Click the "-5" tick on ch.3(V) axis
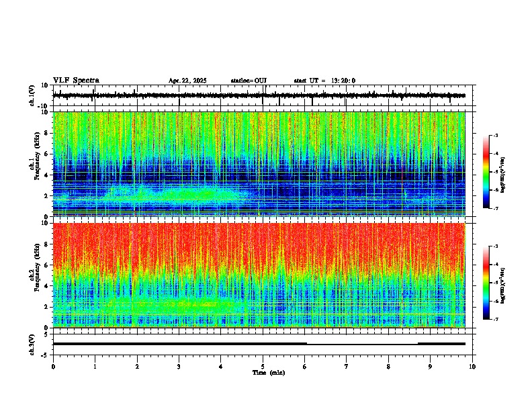 tap(46, 355)
